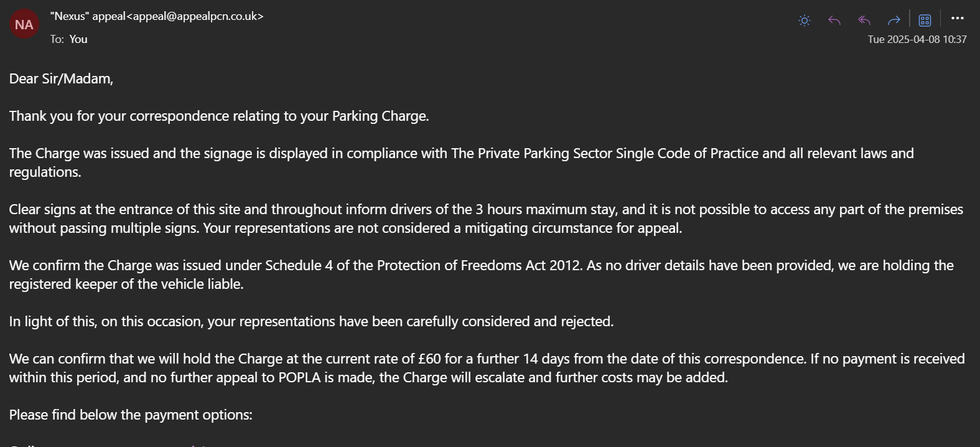
Task: Click "Please find below the payment options:" line
Action: coord(131,415)
